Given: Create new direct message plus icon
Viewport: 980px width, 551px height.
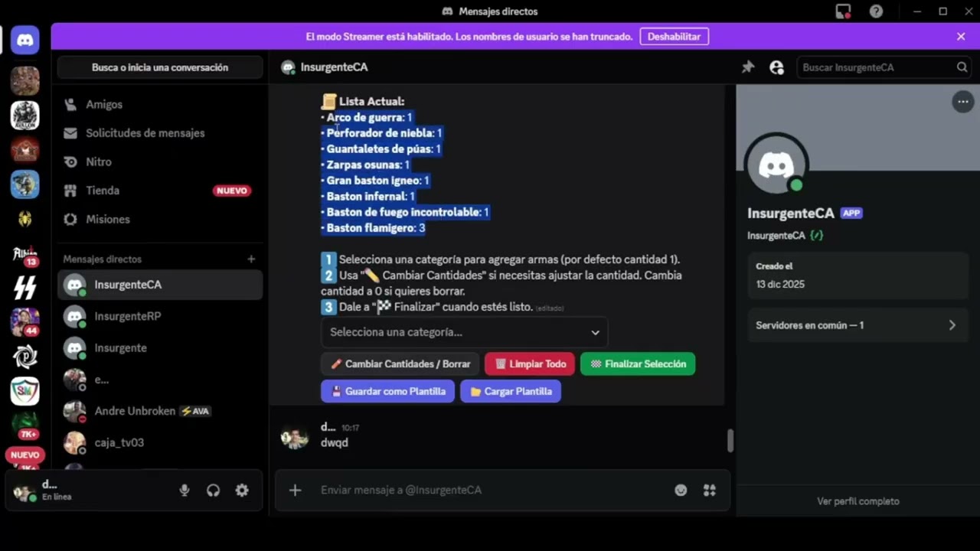Looking at the screenshot, I should pyautogui.click(x=251, y=259).
